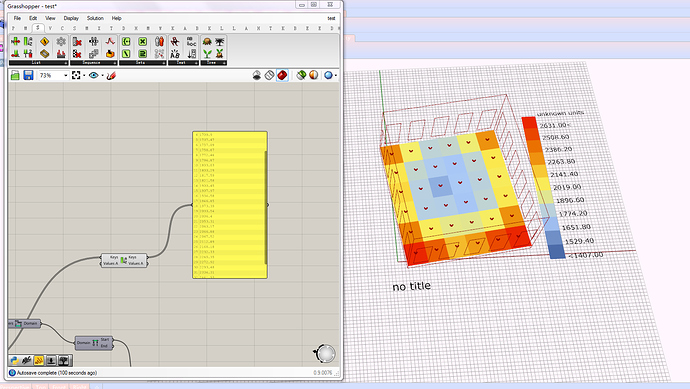Viewport: 690px width, 389px height.
Task: Pick the Series component icon
Action: pyautogui.click(x=94, y=41)
